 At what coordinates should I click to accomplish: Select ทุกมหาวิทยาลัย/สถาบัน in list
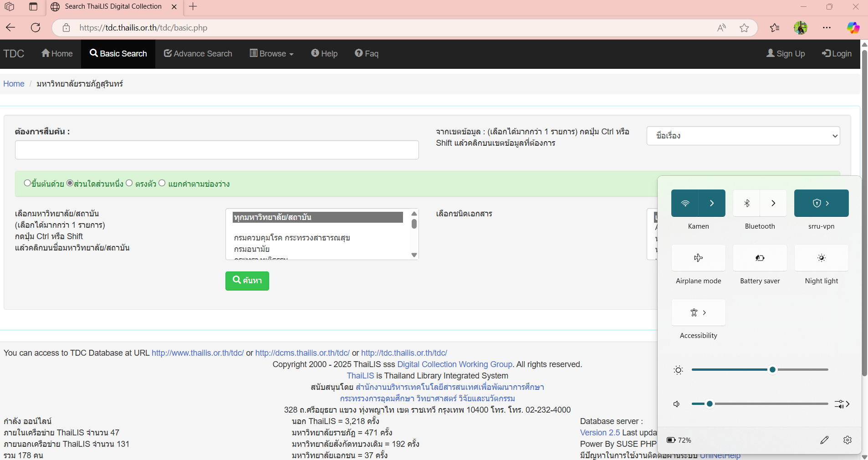(318, 217)
